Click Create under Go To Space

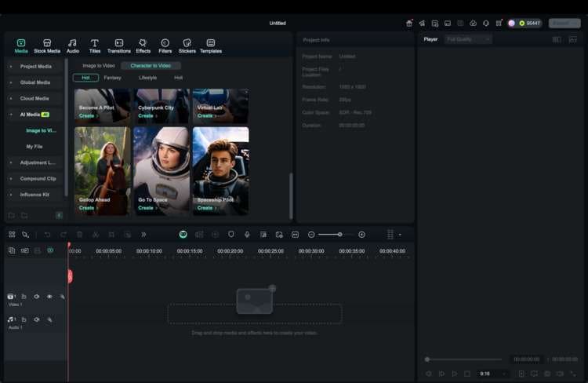(147, 208)
